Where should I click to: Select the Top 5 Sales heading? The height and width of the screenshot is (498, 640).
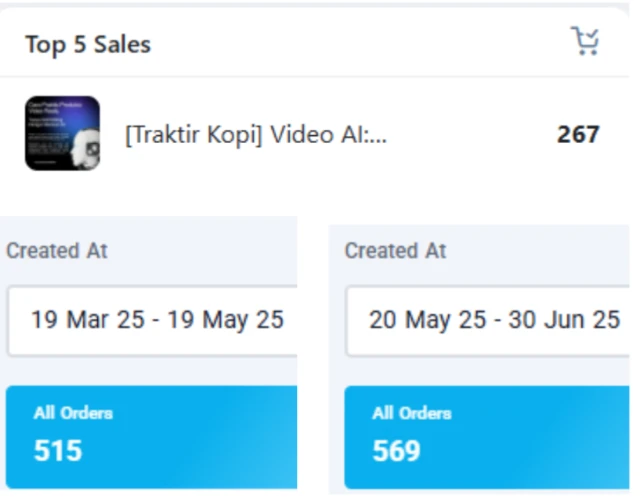88,44
